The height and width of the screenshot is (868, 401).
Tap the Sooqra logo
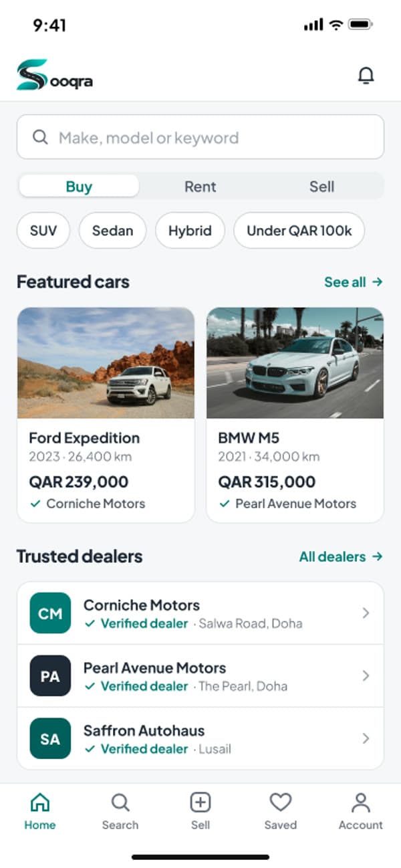click(x=55, y=75)
